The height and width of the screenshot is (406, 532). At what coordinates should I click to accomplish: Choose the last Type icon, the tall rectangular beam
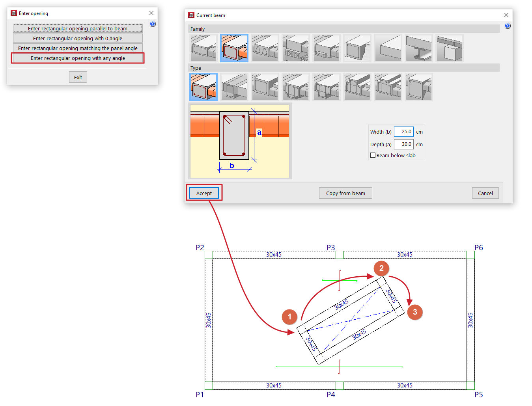(419, 87)
